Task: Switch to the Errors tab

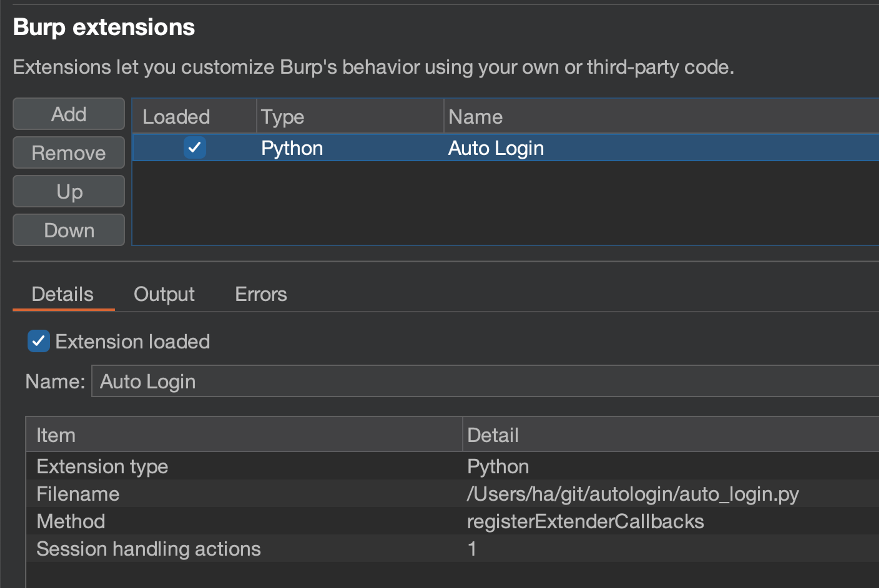Action: pyautogui.click(x=261, y=294)
